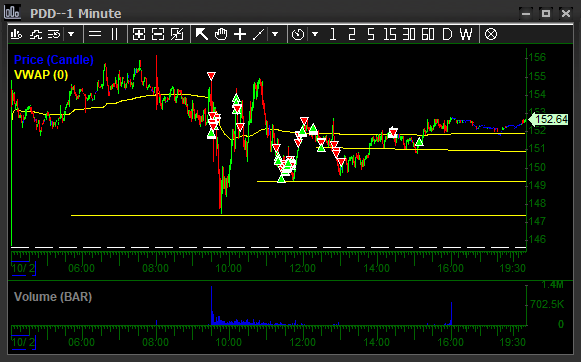Click the 10/2 date label on price axis
The width and height of the screenshot is (581, 362).
pos(23,268)
